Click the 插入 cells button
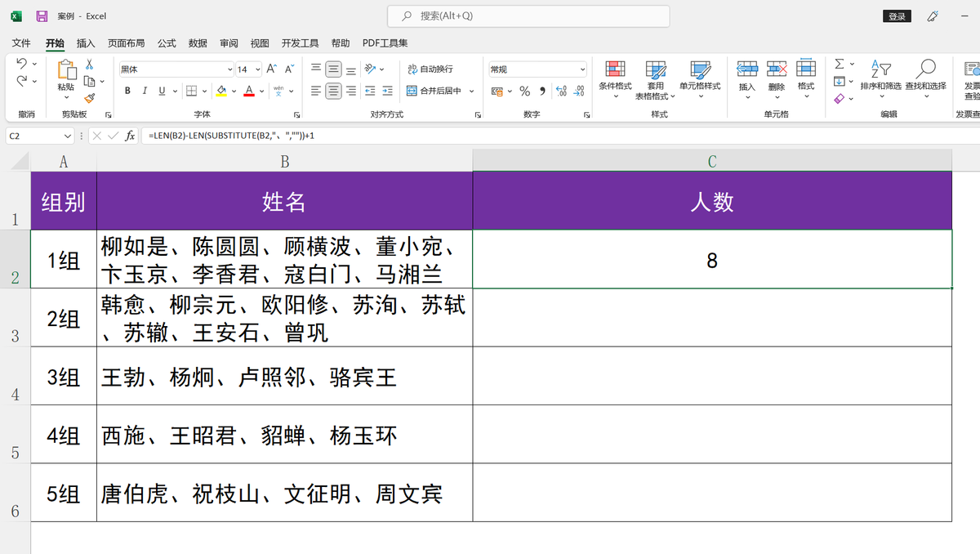 tap(747, 79)
